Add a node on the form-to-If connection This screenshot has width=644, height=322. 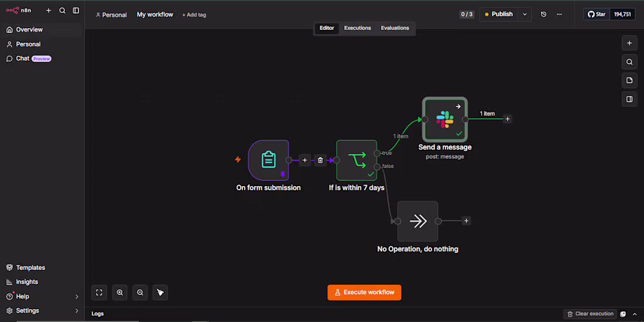click(304, 160)
